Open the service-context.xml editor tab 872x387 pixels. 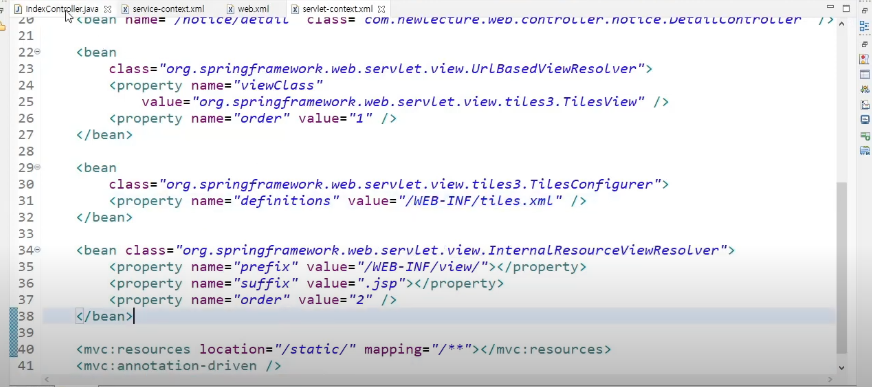[x=168, y=9]
